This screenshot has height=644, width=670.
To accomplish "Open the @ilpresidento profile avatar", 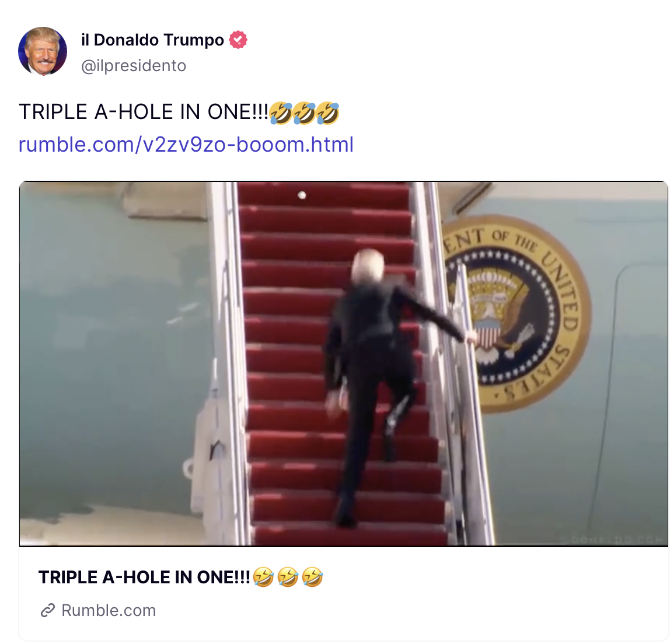I will 43,51.
